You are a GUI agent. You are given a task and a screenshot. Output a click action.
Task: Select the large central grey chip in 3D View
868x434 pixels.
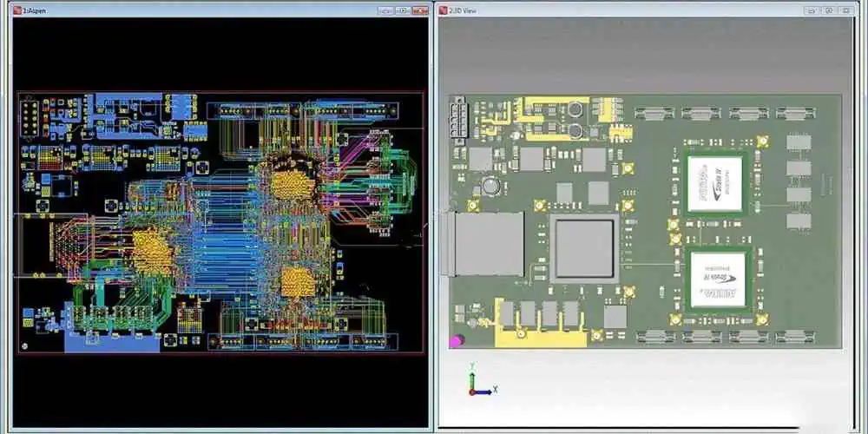point(584,247)
